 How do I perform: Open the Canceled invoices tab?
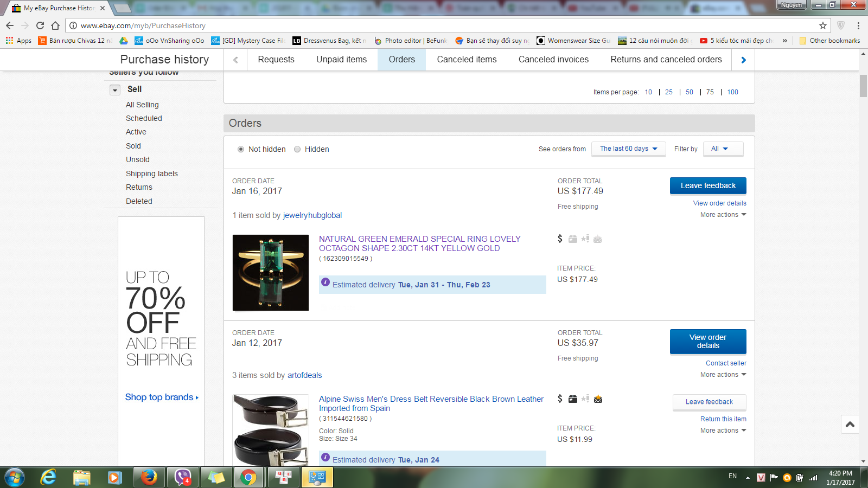click(x=553, y=60)
